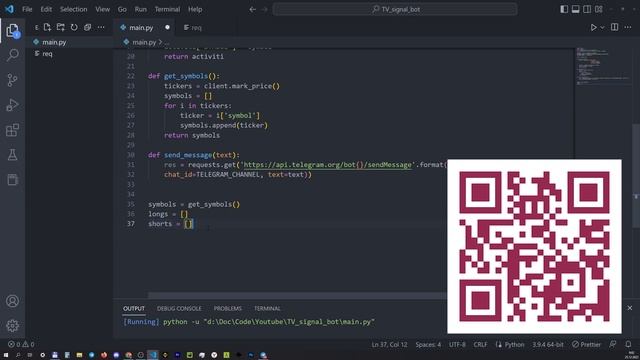Switch to the PROBLEMS panel tab
The width and height of the screenshot is (640, 360).
click(228, 309)
